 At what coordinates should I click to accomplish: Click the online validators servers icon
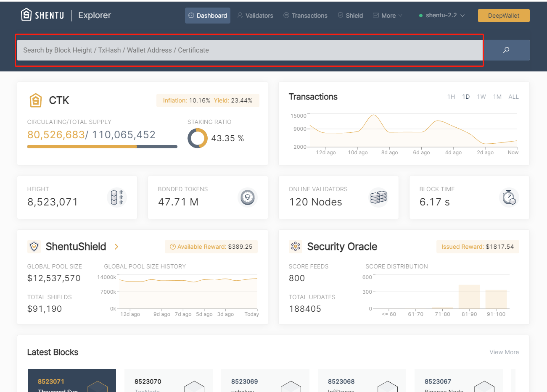click(x=378, y=197)
